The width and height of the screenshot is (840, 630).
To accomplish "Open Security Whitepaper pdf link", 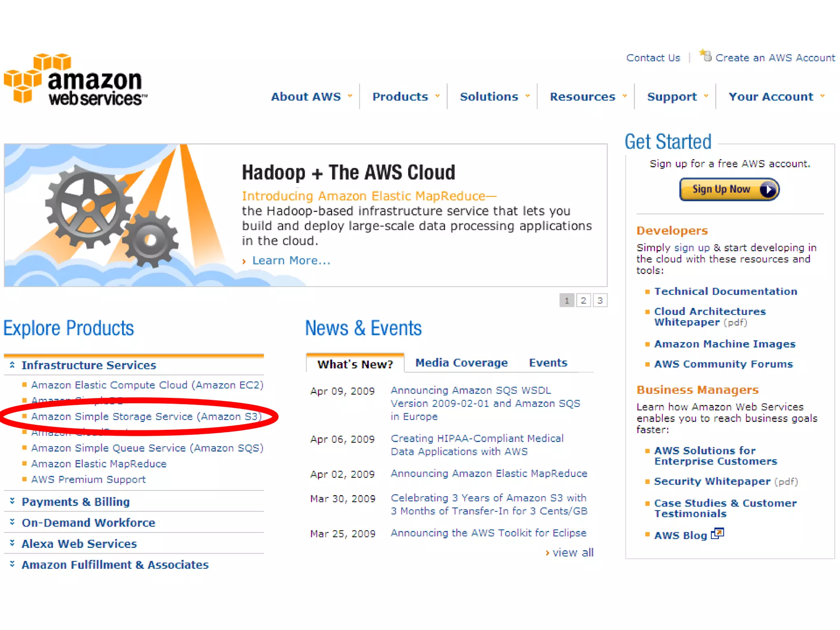I will click(x=726, y=481).
